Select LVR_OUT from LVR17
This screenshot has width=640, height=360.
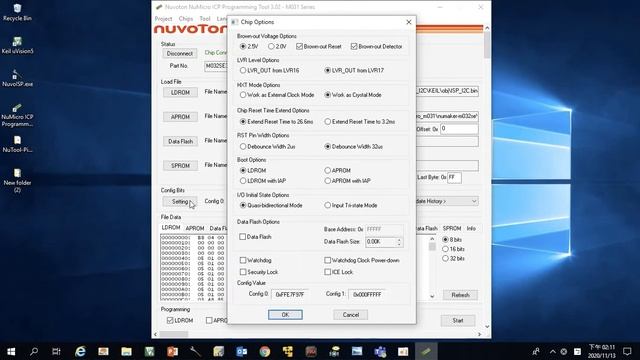[x=354, y=70]
